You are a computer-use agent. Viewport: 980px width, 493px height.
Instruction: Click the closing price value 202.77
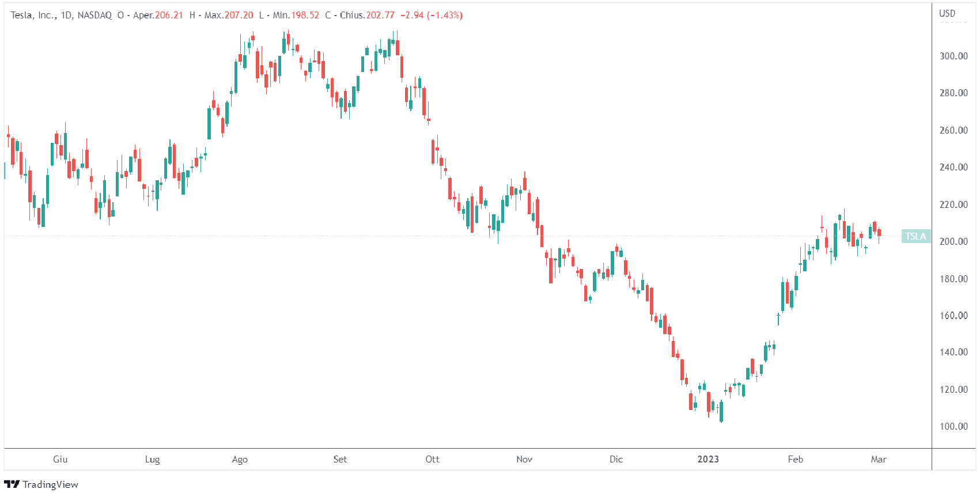pos(380,15)
